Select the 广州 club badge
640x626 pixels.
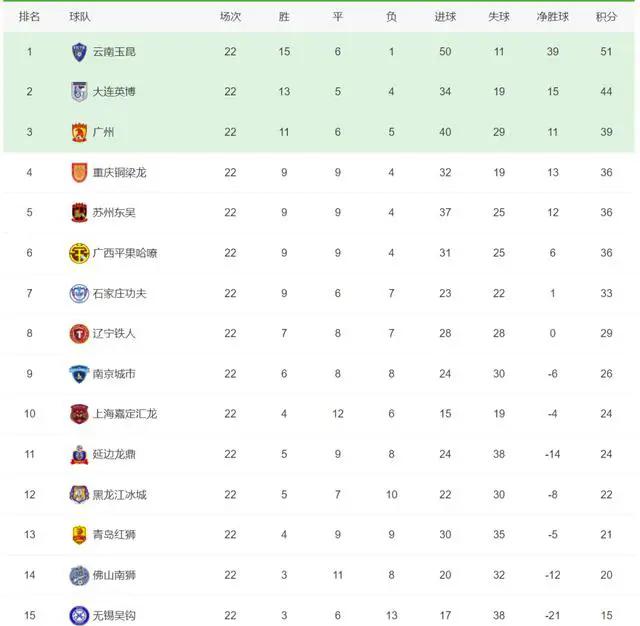[x=79, y=132]
